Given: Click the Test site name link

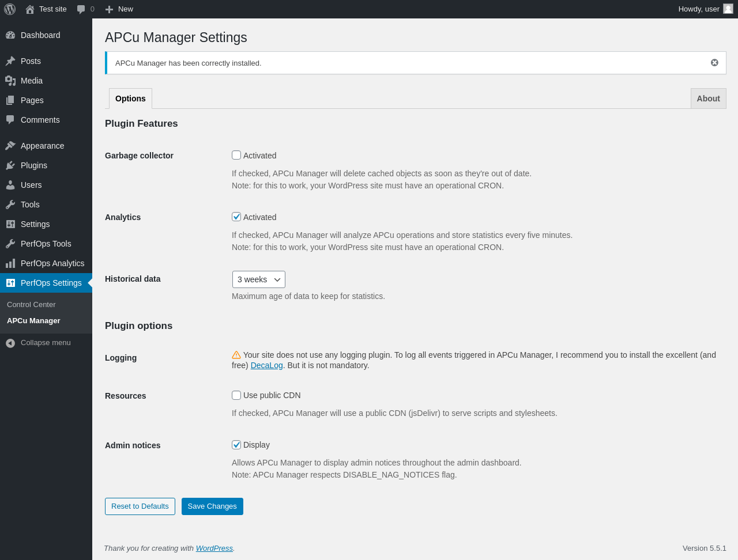Looking at the screenshot, I should 53,9.
